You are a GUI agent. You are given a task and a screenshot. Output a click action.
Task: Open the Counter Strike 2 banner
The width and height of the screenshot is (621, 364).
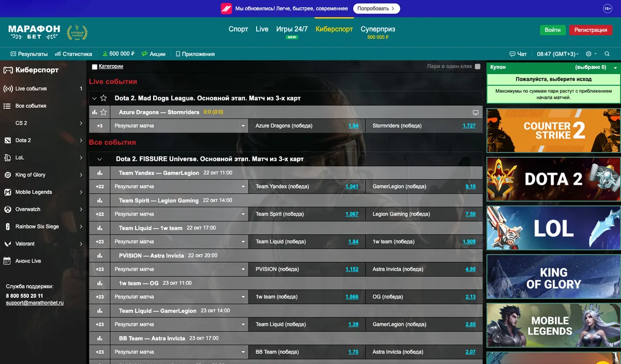[x=554, y=130]
